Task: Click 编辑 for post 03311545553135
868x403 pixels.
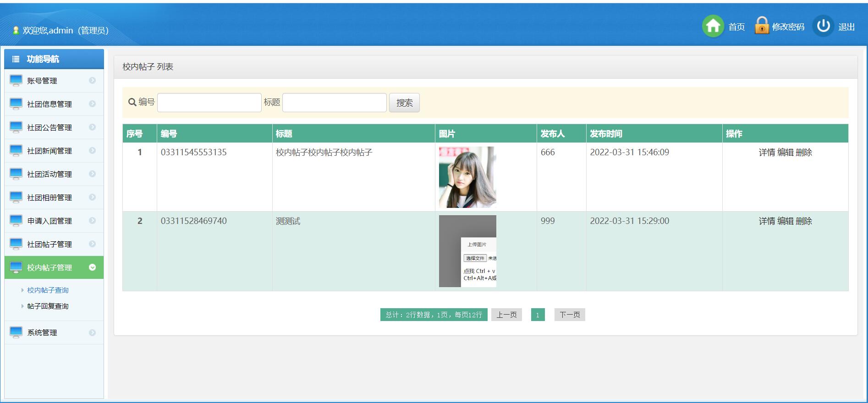Action: (786, 152)
